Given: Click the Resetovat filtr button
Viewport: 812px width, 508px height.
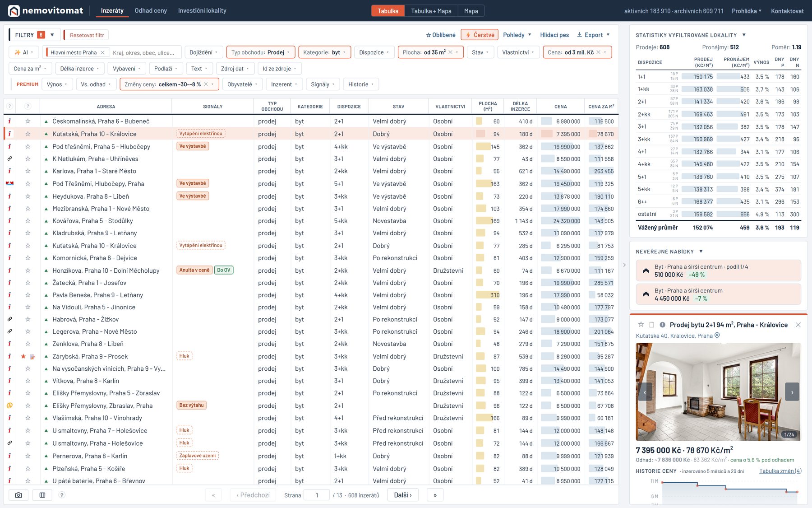Looking at the screenshot, I should point(87,35).
